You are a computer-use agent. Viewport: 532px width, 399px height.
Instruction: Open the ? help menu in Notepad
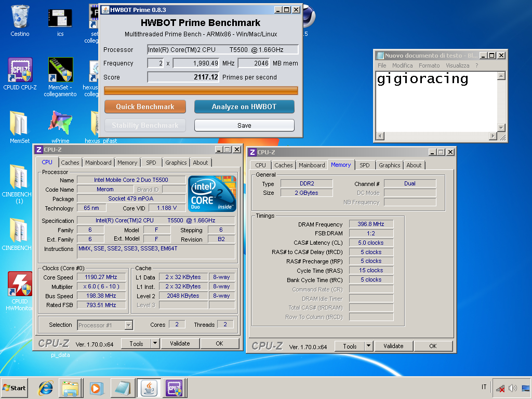pos(477,65)
